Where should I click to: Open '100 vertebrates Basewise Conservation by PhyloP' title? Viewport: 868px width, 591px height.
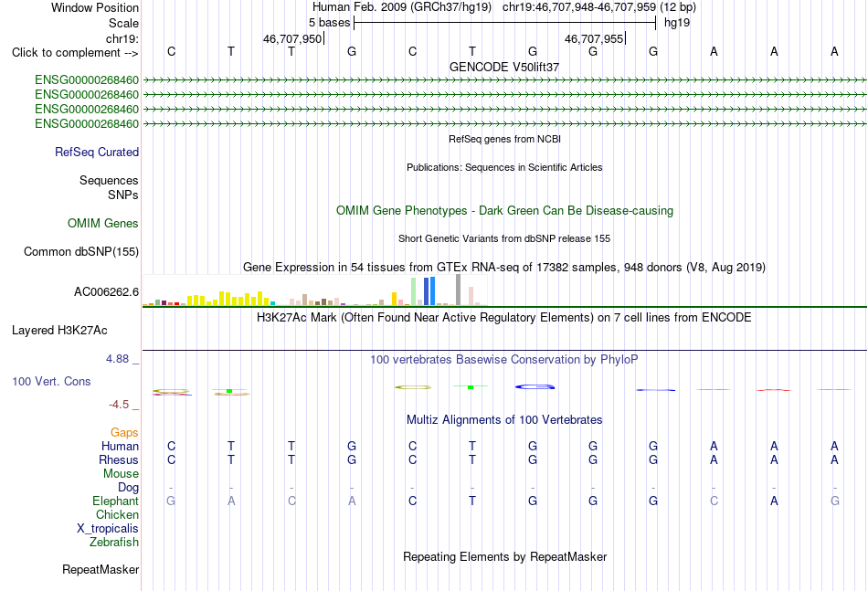click(504, 360)
